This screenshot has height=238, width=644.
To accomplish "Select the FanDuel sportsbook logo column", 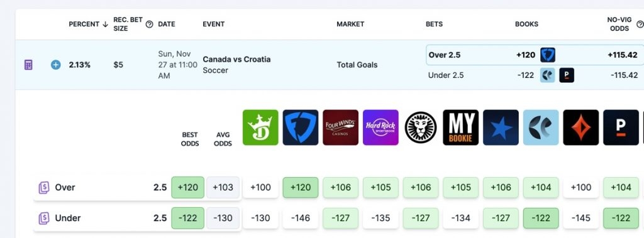I will pyautogui.click(x=300, y=127).
